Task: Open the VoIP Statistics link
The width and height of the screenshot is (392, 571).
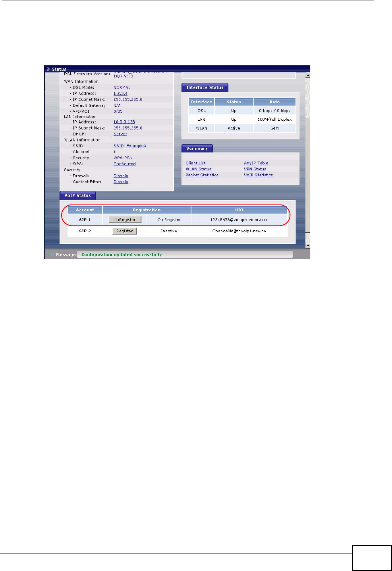Action: pos(258,175)
